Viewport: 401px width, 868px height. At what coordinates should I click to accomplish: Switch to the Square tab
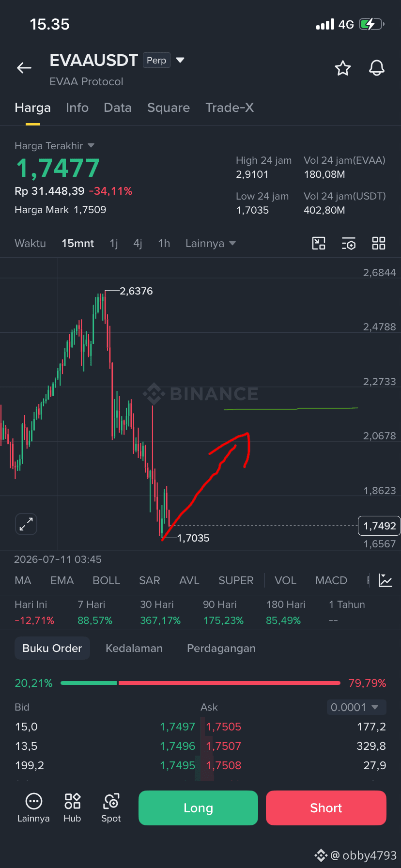[169, 108]
